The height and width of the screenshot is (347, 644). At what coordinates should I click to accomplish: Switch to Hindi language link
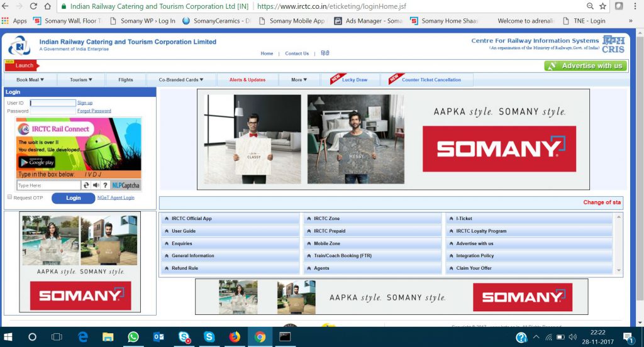(325, 53)
